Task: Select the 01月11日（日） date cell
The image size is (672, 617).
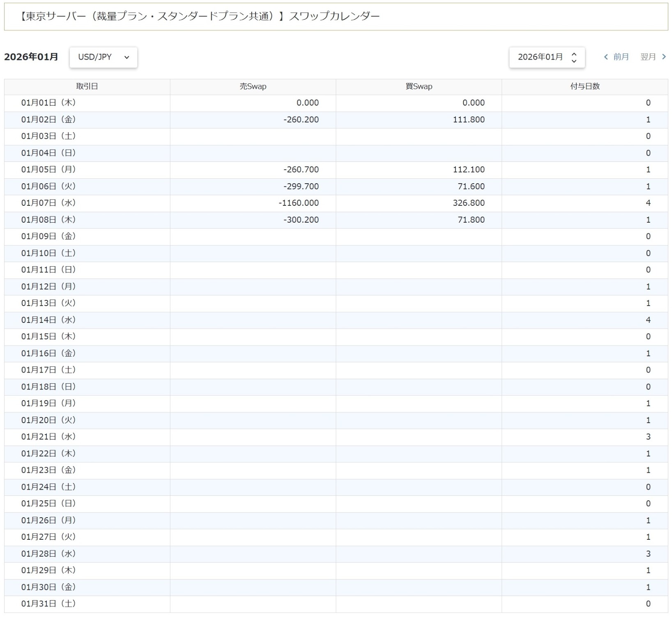Action: click(x=87, y=270)
